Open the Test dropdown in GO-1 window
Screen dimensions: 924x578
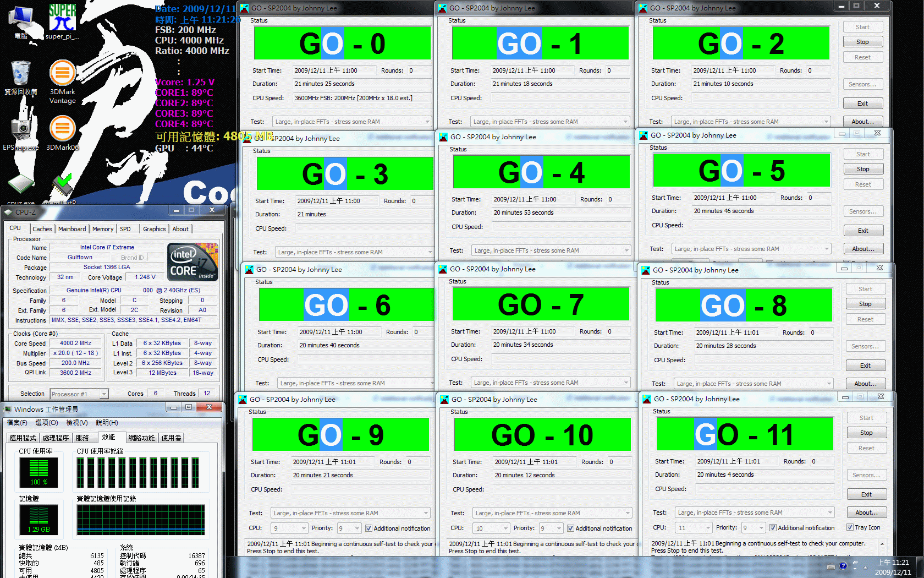(x=550, y=122)
